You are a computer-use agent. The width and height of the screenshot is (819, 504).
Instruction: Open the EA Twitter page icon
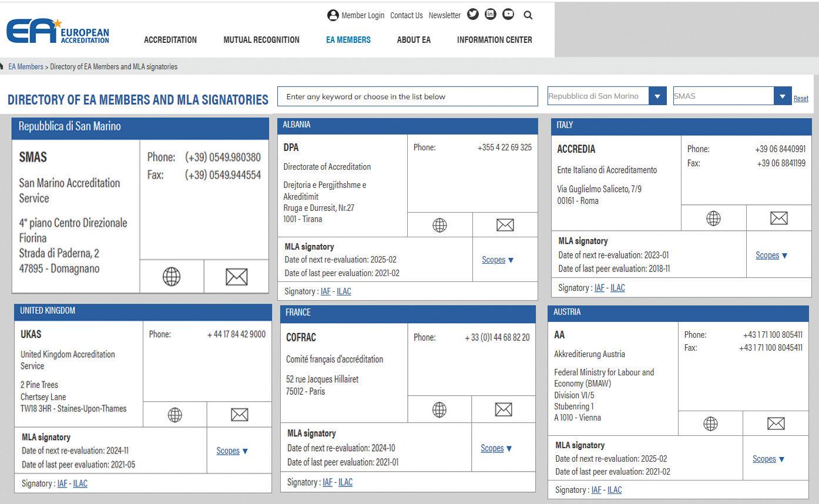click(x=473, y=15)
